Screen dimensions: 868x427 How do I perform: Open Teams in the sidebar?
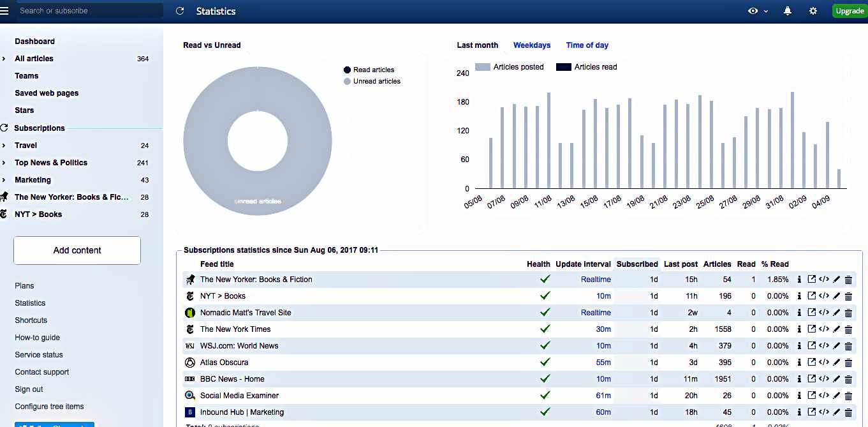(x=27, y=76)
